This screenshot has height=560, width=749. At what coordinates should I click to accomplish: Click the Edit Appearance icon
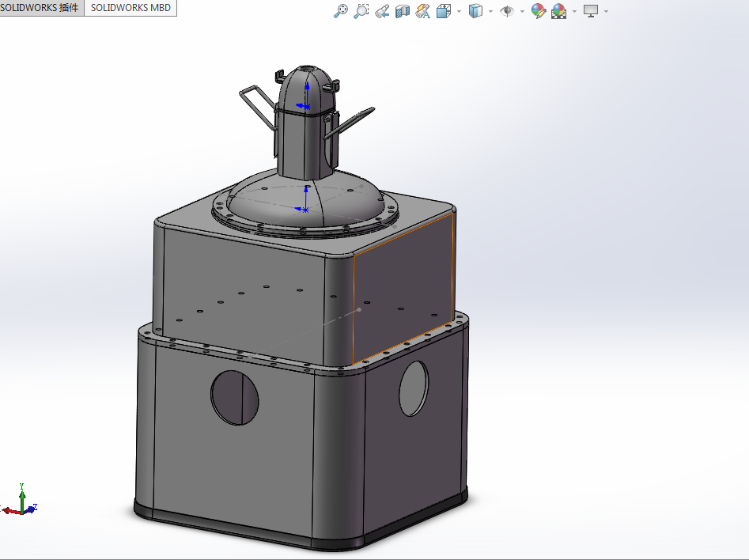[539, 11]
